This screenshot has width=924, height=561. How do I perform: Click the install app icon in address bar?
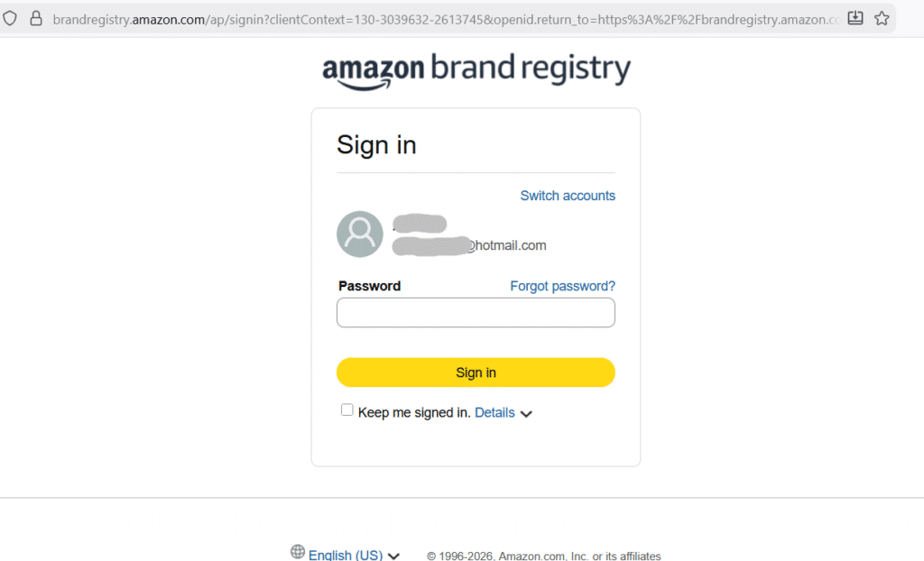tap(855, 18)
